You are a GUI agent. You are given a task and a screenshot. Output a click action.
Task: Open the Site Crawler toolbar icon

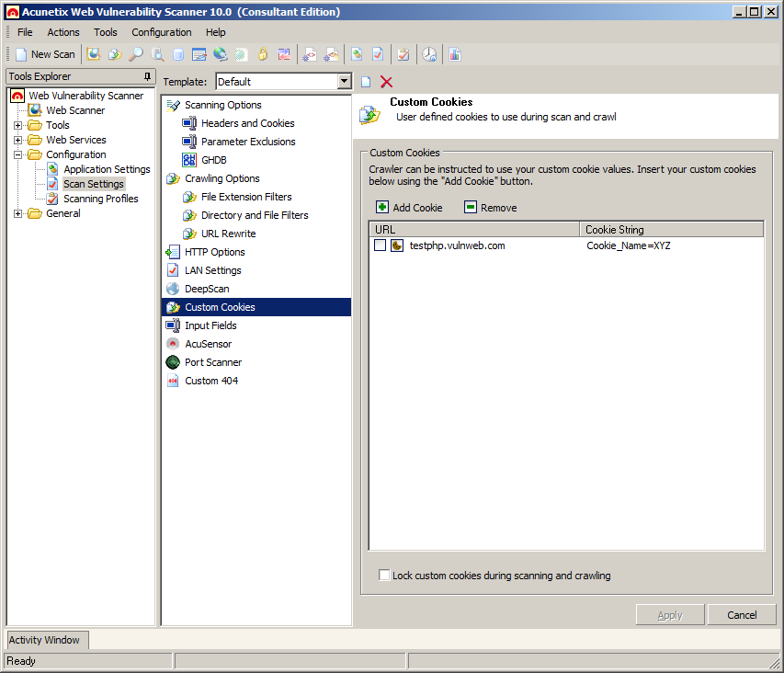tap(115, 54)
